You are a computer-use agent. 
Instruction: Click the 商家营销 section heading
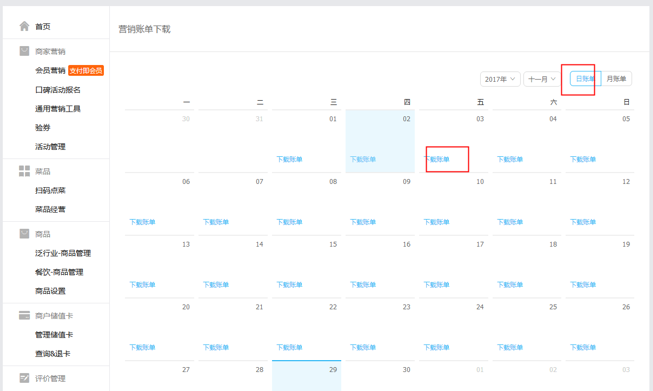click(50, 52)
